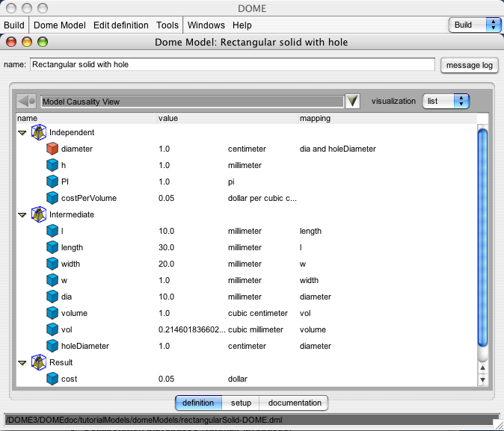Switch to the documentation tab

pos(295,403)
